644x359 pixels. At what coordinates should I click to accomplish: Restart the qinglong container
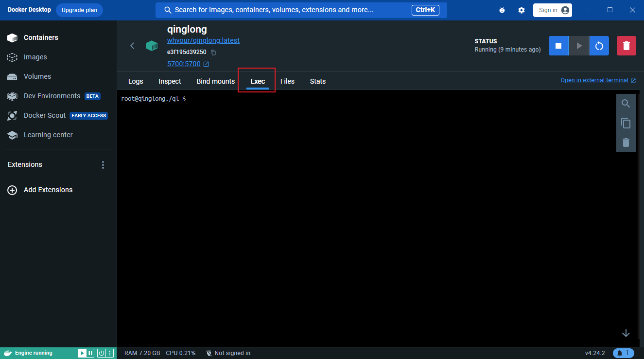tap(599, 45)
